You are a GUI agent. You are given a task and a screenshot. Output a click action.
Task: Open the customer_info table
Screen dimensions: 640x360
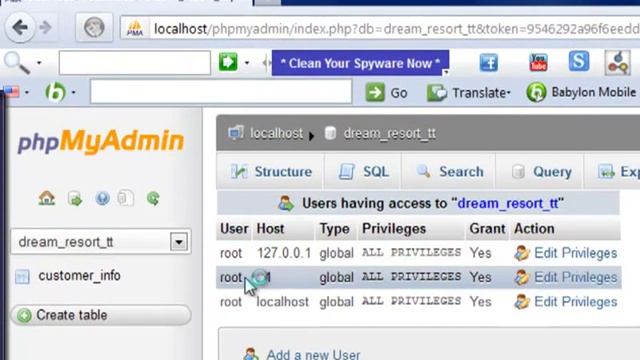[x=79, y=276]
